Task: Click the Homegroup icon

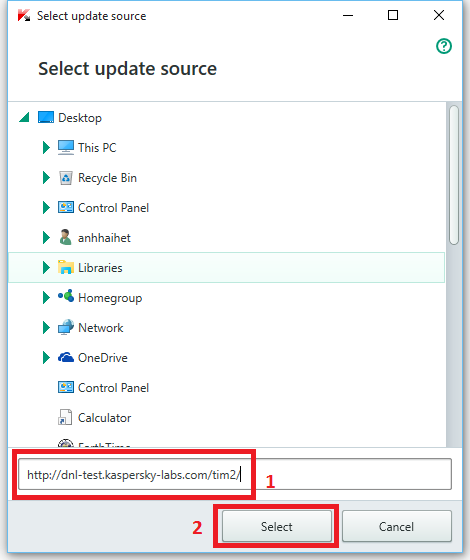Action: pyautogui.click(x=66, y=296)
